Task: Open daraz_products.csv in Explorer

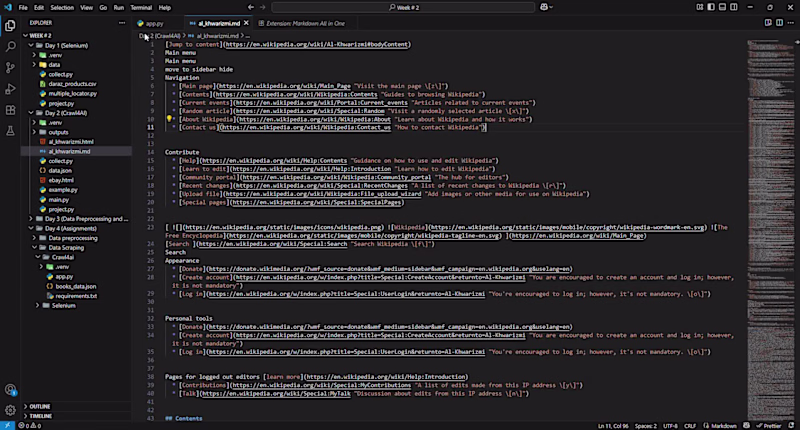Action: [x=72, y=84]
